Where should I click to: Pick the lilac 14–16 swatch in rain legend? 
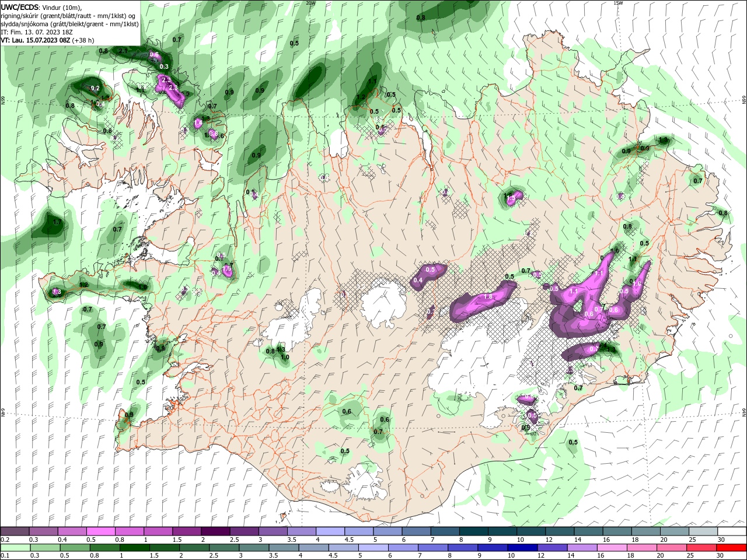pyautogui.click(x=582, y=548)
